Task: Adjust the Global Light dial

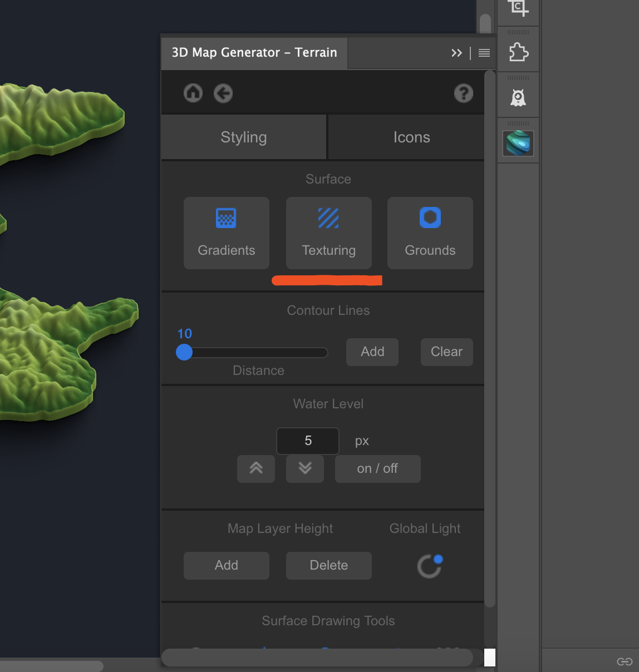Action: click(430, 566)
